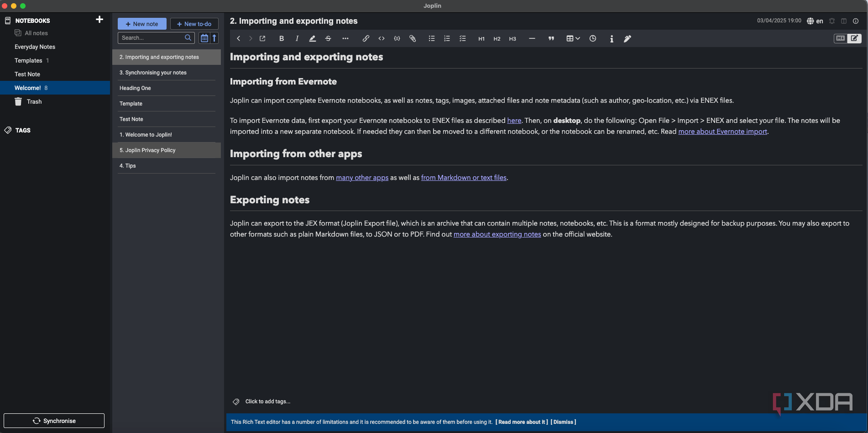Insert a code block with braces icon
Viewport: 868px width, 433px height.
397,39
